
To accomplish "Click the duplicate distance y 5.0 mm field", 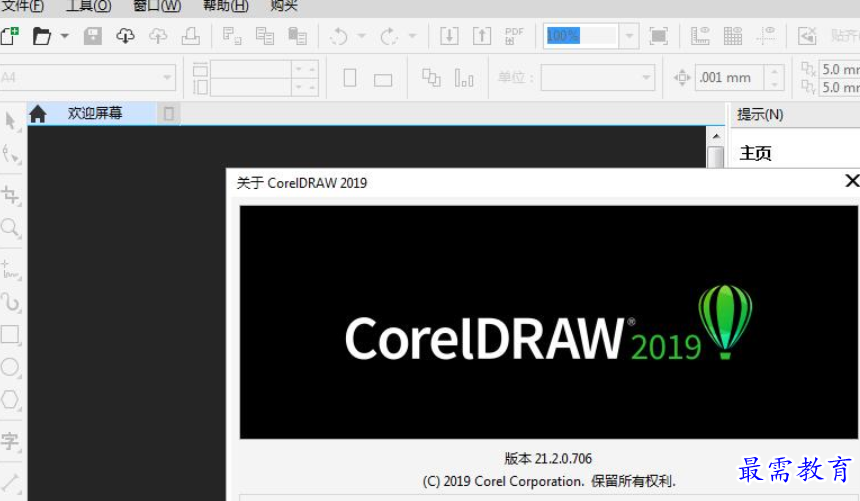I will tap(840, 87).
